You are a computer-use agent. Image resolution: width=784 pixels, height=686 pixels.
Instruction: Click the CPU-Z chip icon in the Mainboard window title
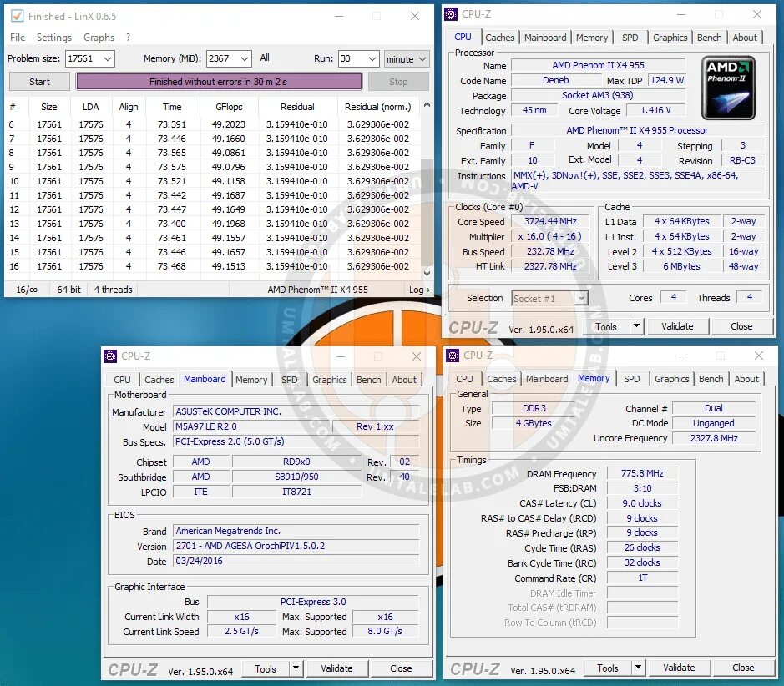110,356
